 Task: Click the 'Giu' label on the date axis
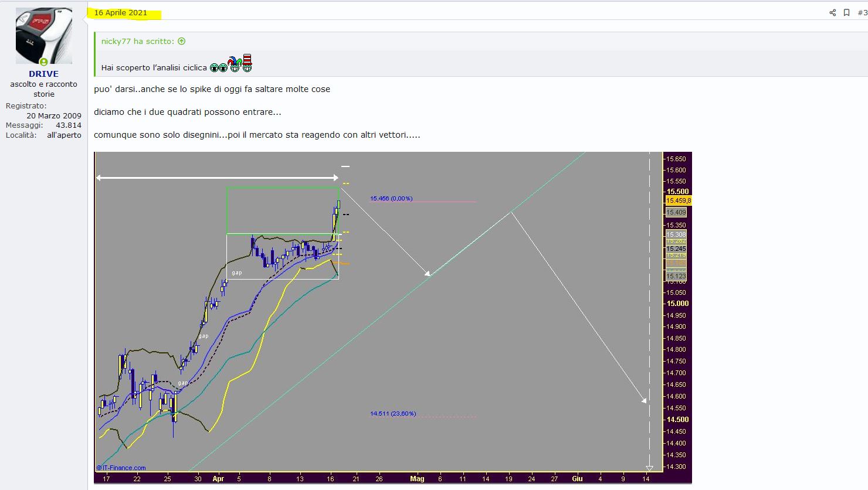[577, 478]
